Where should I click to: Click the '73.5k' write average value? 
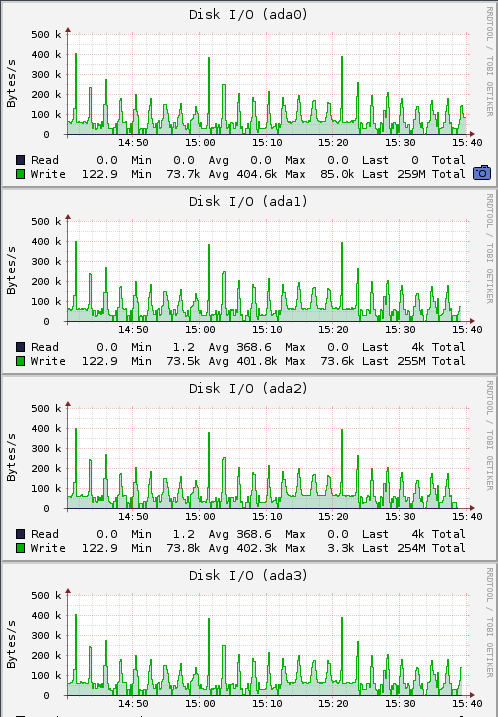tap(183, 361)
